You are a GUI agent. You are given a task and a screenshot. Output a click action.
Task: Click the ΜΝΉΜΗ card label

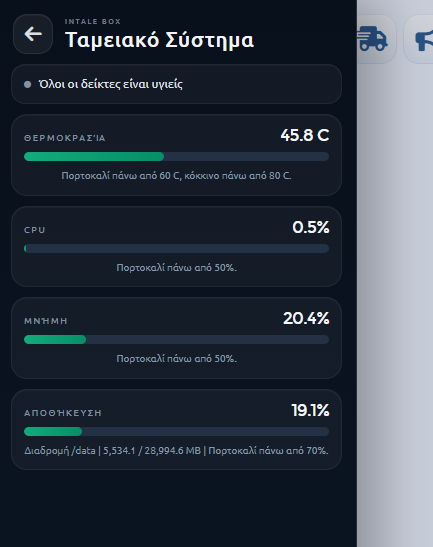point(46,321)
